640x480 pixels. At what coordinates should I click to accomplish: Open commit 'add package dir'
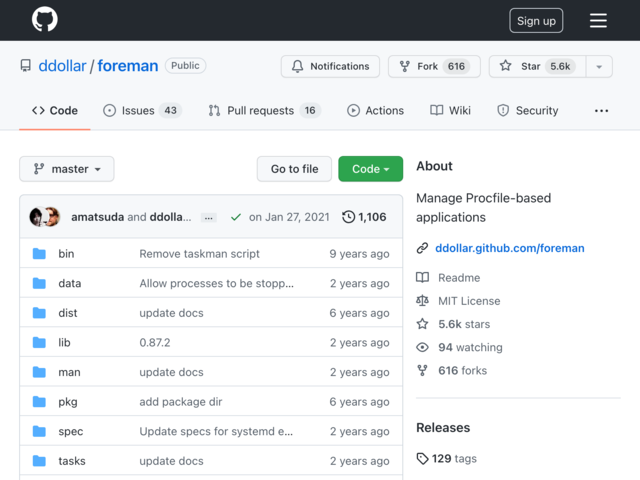click(x=181, y=402)
